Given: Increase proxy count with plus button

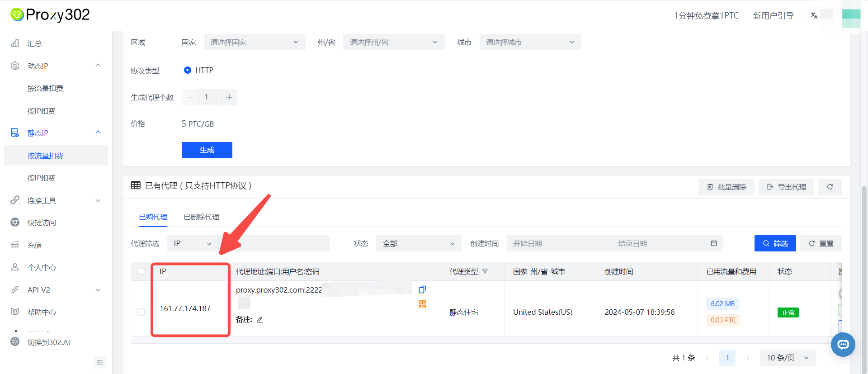Looking at the screenshot, I should [x=229, y=97].
